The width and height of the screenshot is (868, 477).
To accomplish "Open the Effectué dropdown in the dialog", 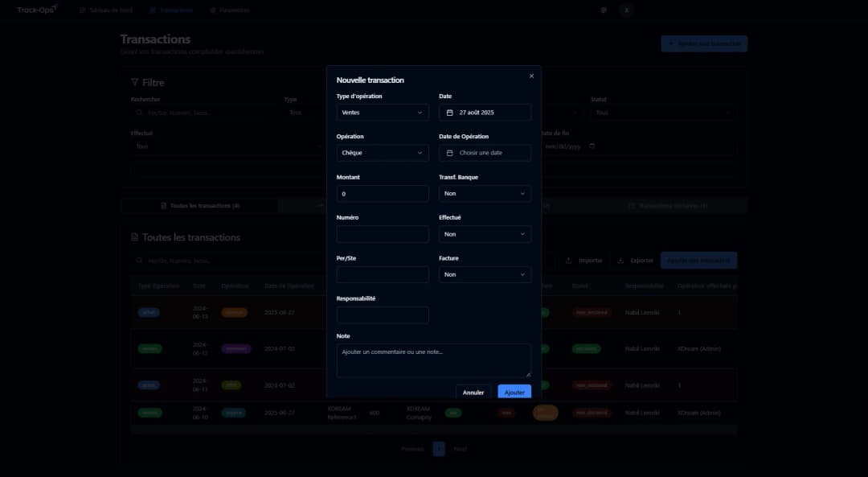I will (x=485, y=233).
